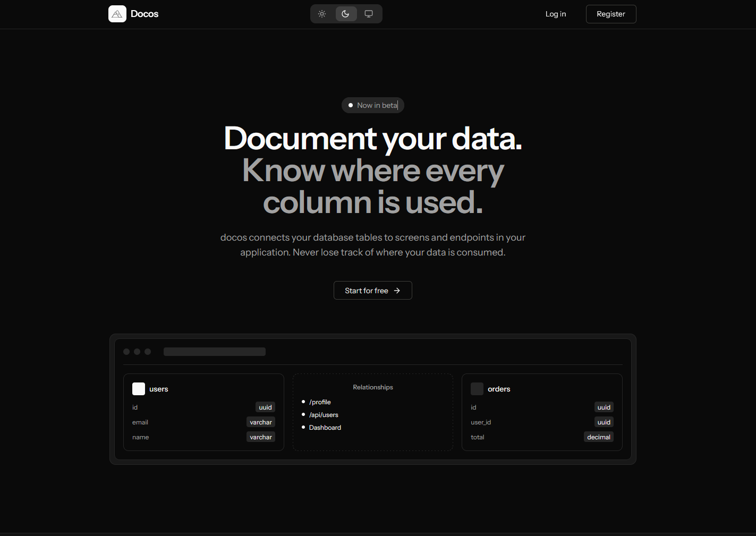Click the Now in beta badge
This screenshot has height=536, width=756.
coord(373,105)
